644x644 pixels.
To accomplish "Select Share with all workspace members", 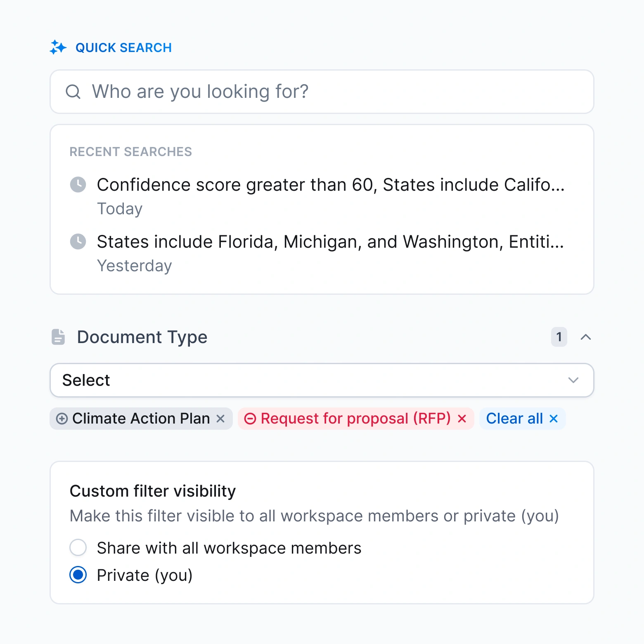I will (78, 548).
